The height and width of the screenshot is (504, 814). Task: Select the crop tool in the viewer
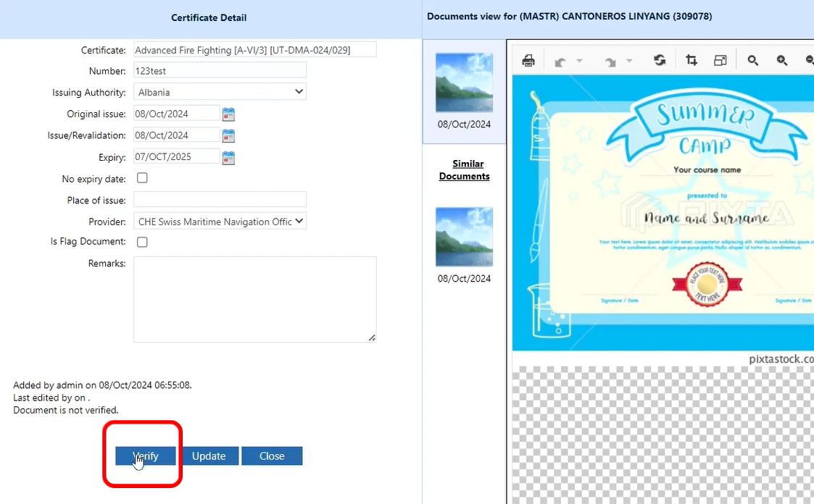[x=692, y=60]
